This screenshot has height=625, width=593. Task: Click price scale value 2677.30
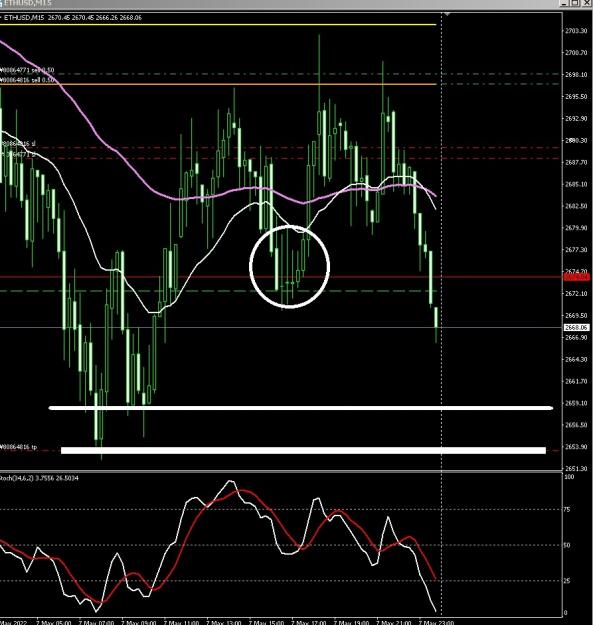point(576,250)
